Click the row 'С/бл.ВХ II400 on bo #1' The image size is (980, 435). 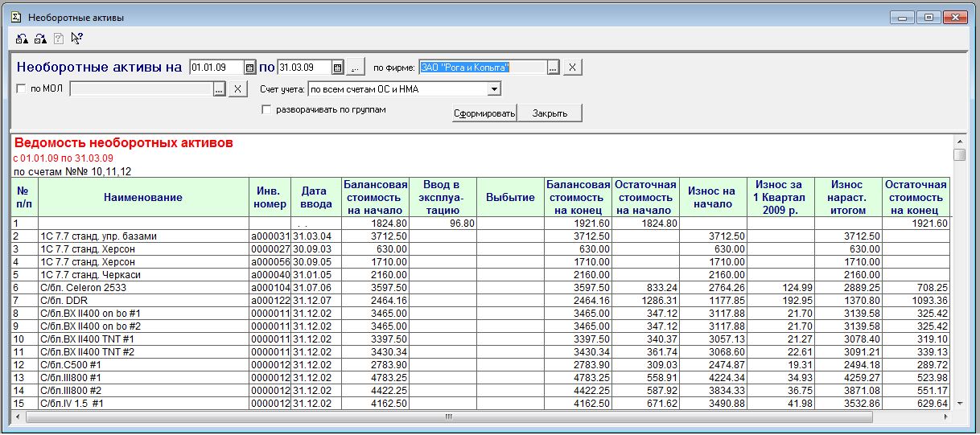pos(480,313)
